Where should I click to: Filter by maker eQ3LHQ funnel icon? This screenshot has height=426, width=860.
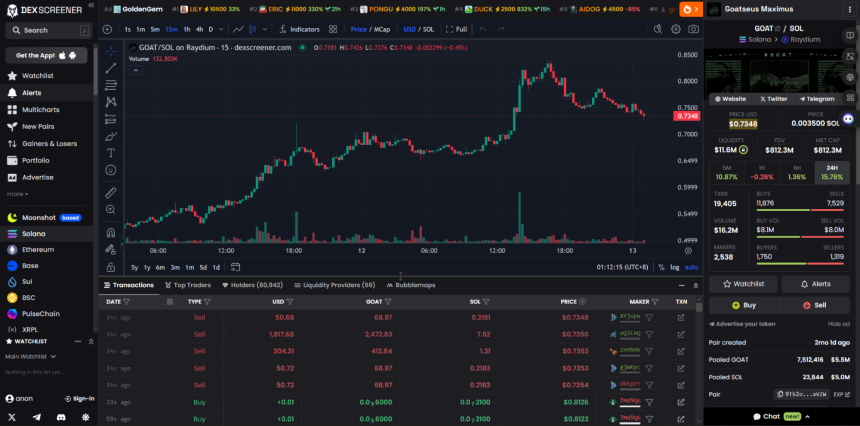tap(649, 334)
